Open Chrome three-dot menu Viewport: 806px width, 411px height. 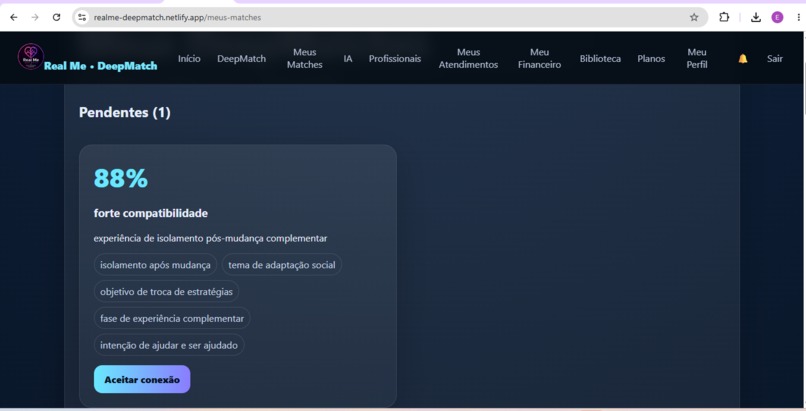coord(798,17)
